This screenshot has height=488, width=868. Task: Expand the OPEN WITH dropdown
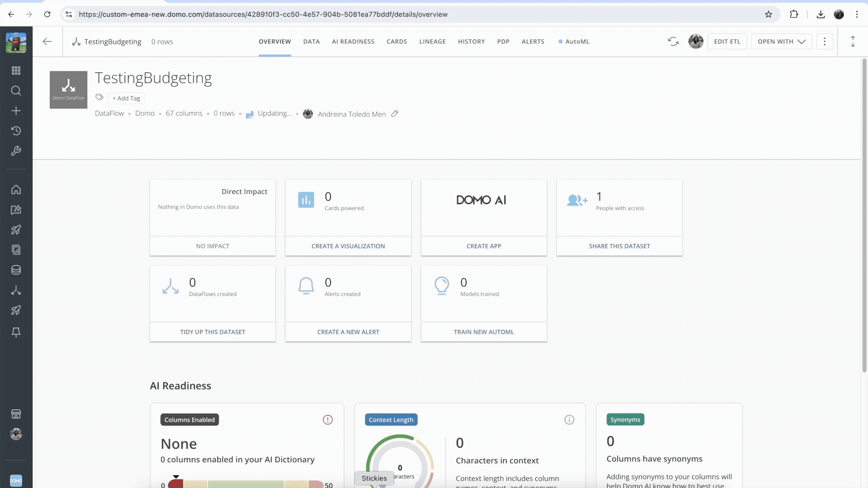point(781,42)
